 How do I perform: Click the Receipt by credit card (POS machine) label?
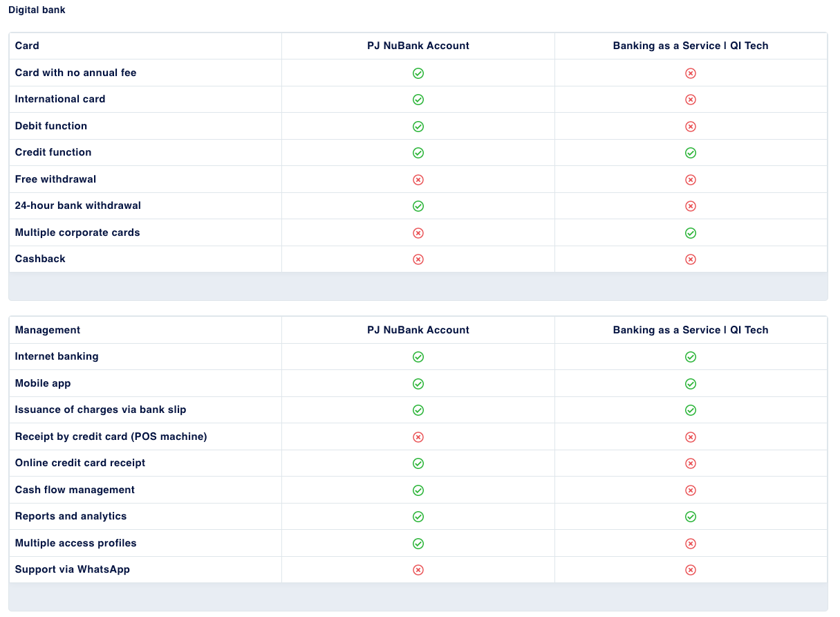(x=111, y=436)
